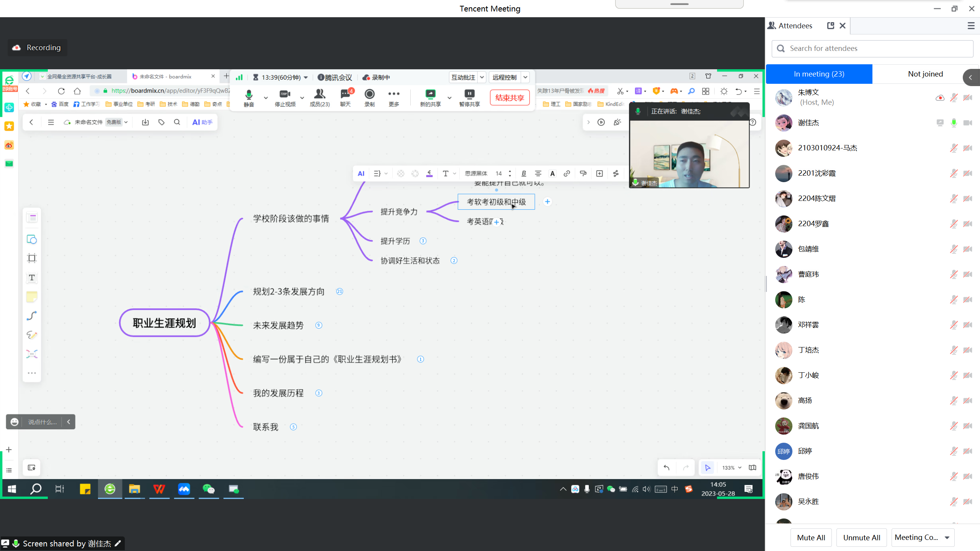Click the undo arrow on canvas

(x=666, y=468)
